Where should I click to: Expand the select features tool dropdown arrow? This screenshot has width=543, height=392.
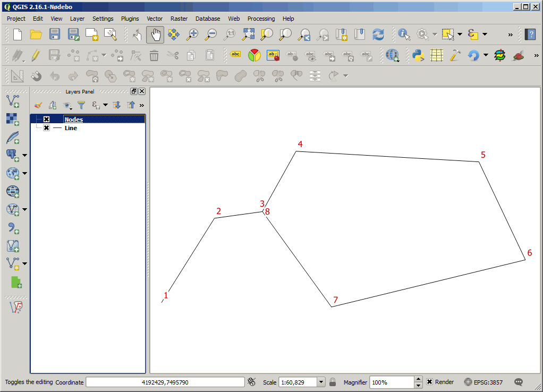(x=460, y=35)
